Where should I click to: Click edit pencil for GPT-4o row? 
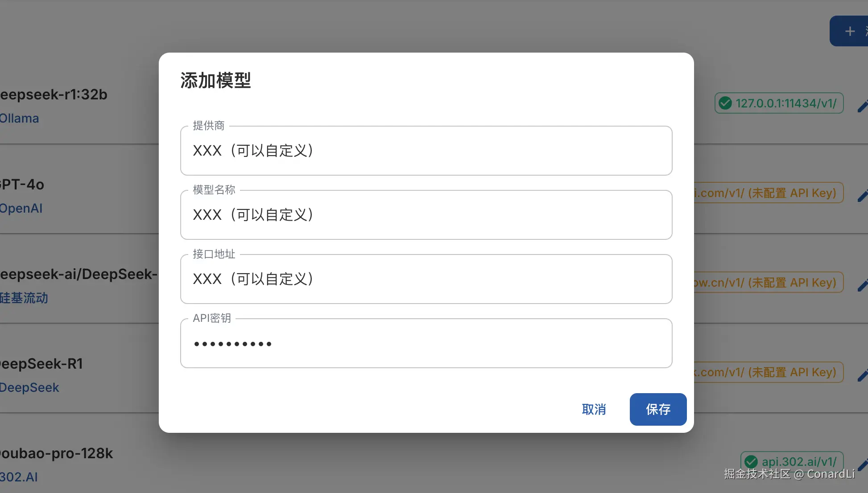(x=863, y=195)
